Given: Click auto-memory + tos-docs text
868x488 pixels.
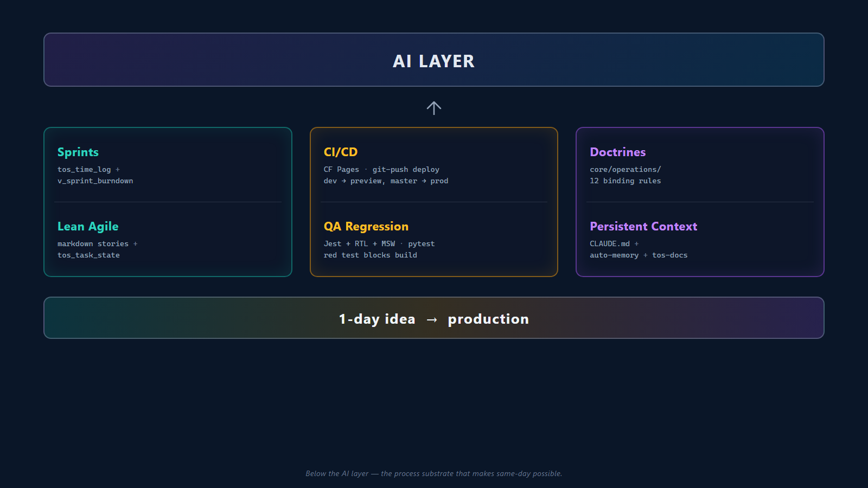Looking at the screenshot, I should coord(639,255).
